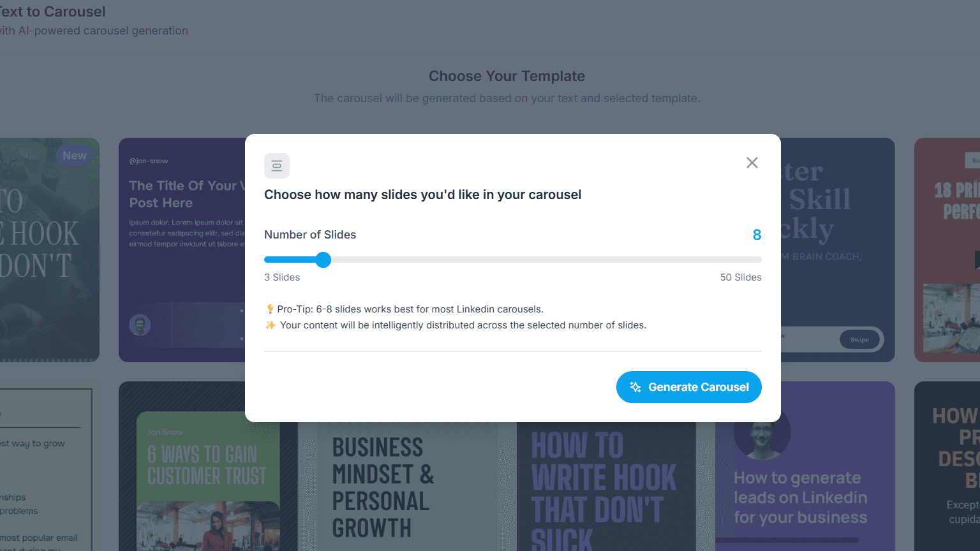The width and height of the screenshot is (980, 551).
Task: Click the sparkles icon beside content distribution note
Action: coord(271,325)
